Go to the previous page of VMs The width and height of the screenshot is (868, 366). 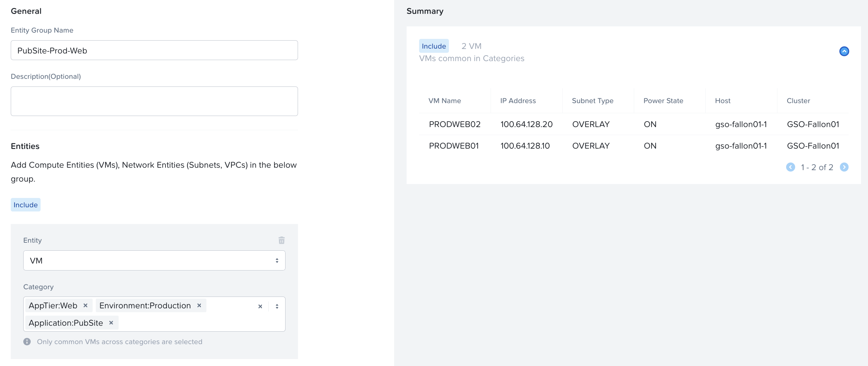[x=790, y=167]
